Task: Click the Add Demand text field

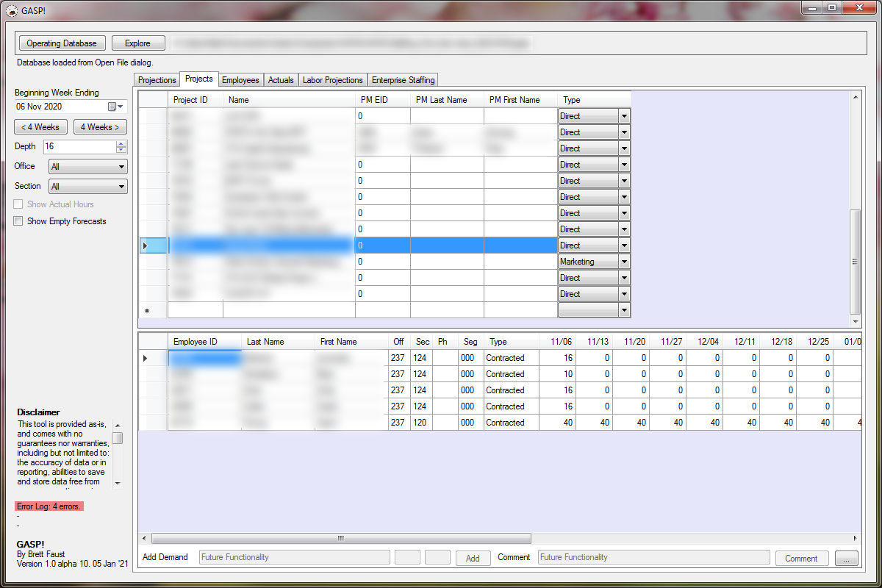Action: coord(295,557)
